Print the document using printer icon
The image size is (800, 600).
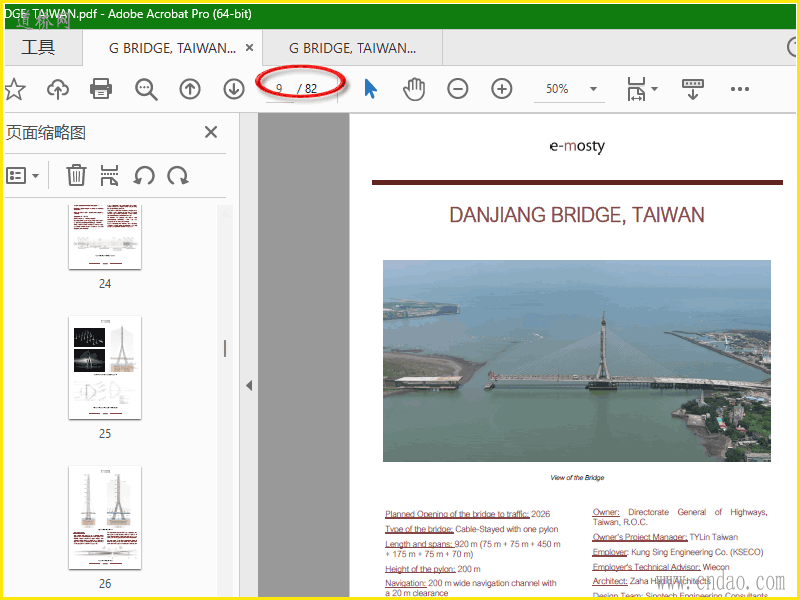point(101,89)
